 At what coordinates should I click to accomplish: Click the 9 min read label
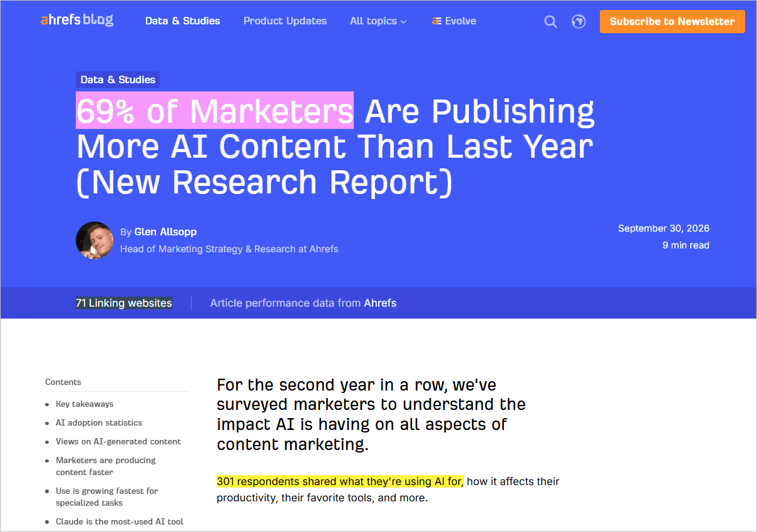(686, 245)
